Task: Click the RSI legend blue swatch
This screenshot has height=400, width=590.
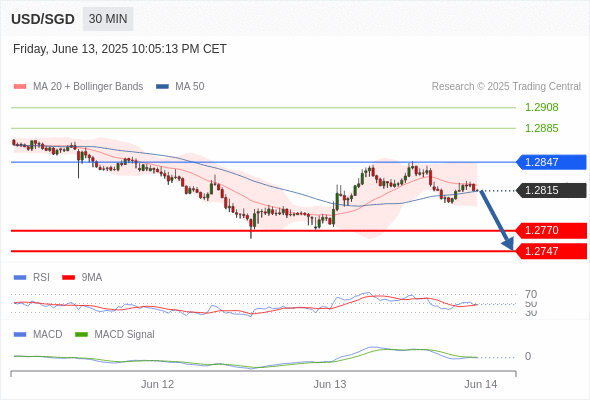Action: point(20,278)
